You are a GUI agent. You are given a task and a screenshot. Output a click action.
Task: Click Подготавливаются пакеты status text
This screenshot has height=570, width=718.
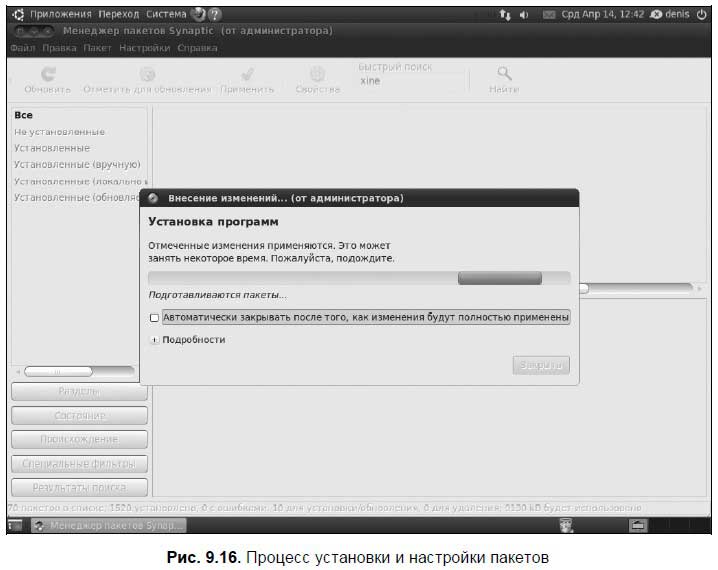218,295
